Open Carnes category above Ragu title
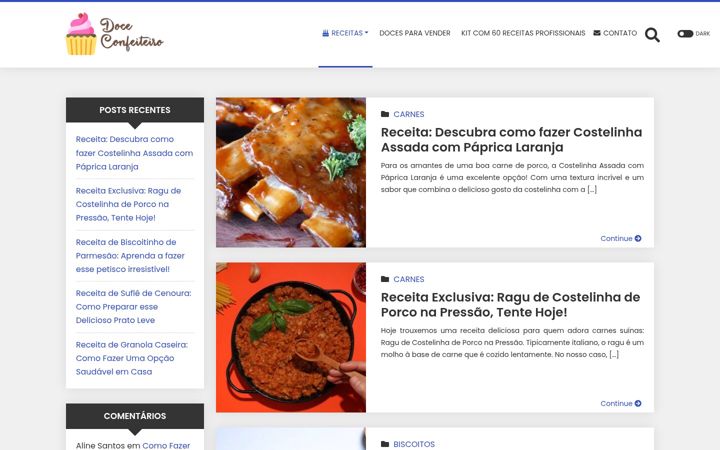The width and height of the screenshot is (720, 450). (x=409, y=279)
